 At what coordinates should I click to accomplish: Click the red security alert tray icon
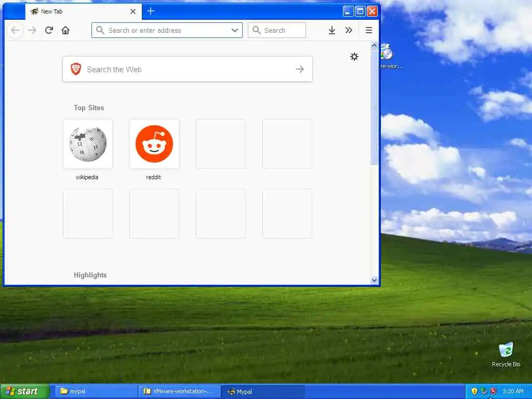[x=493, y=392]
